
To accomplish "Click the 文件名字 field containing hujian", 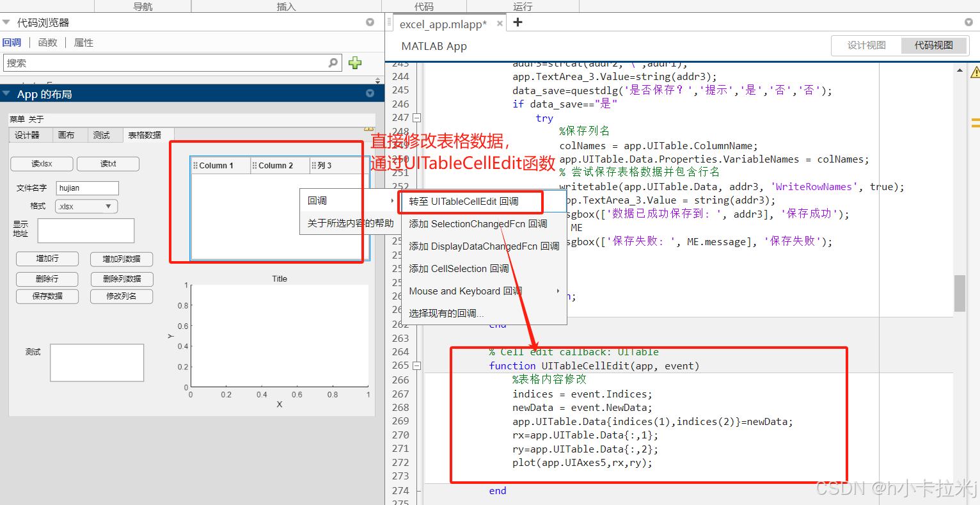I will pos(88,188).
